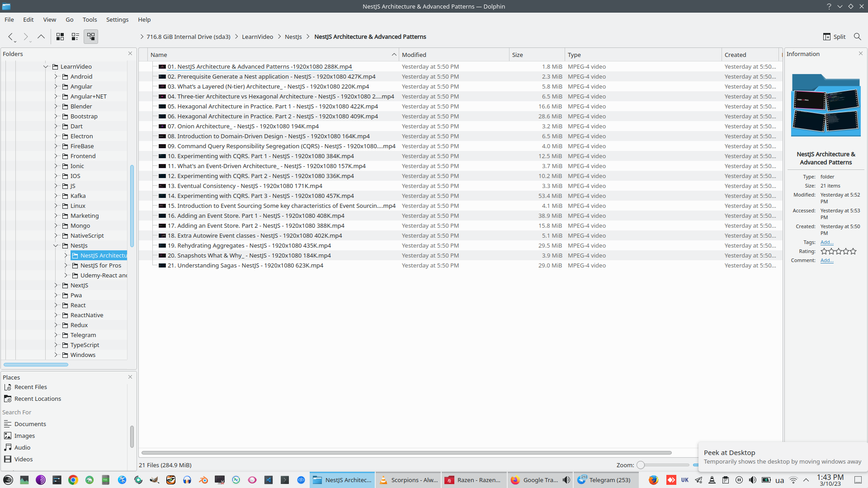Navigate up to the parent folder
This screenshot has height=488, width=868.
click(41, 37)
